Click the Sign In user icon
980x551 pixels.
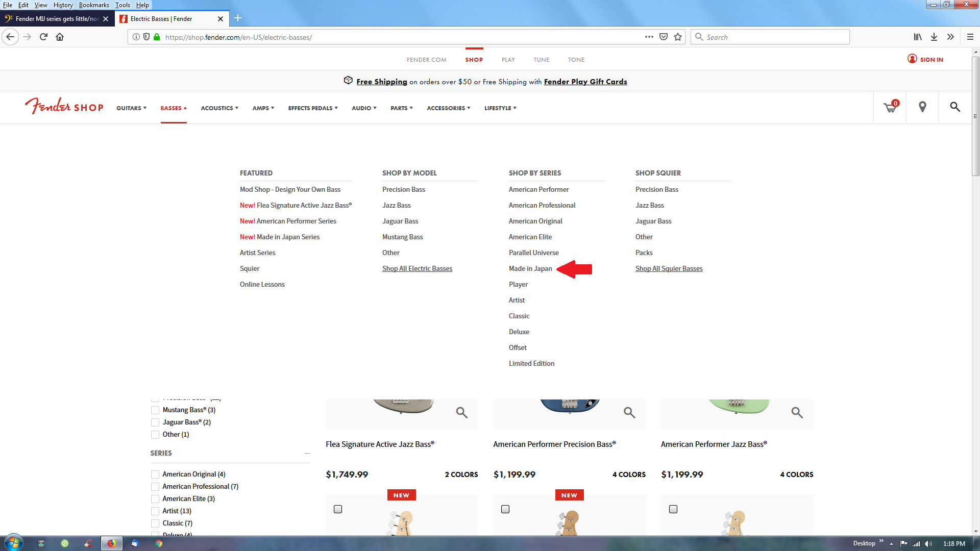coord(912,59)
